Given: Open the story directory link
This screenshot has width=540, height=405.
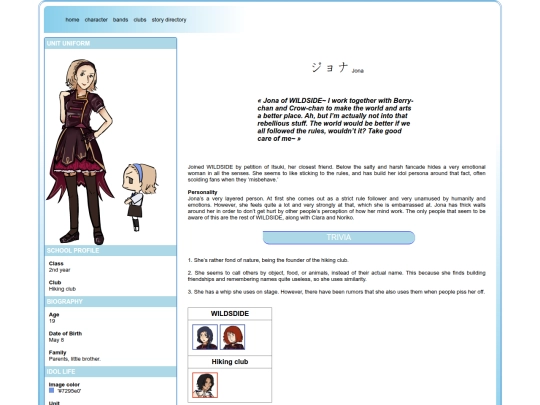Looking at the screenshot, I should coord(169,20).
